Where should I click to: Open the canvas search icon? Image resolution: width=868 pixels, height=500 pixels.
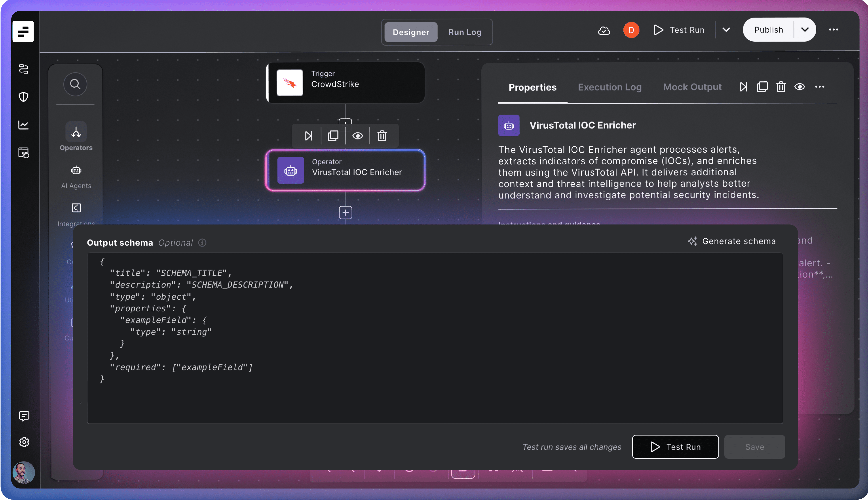[75, 84]
